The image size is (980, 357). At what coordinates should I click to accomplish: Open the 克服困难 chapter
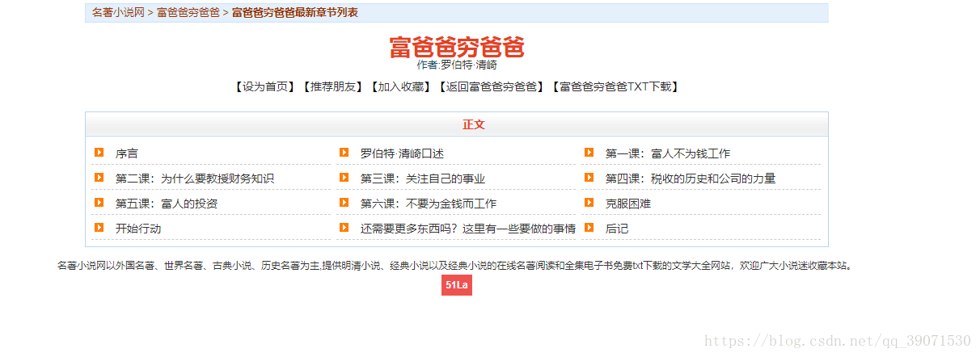(x=628, y=204)
